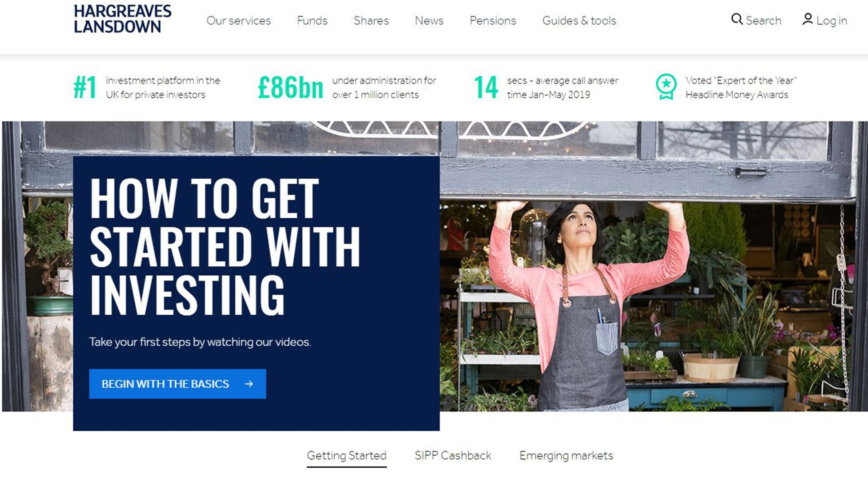Viewport: 868px width, 488px height.
Task: Click the magnifying glass search icon
Action: click(737, 19)
